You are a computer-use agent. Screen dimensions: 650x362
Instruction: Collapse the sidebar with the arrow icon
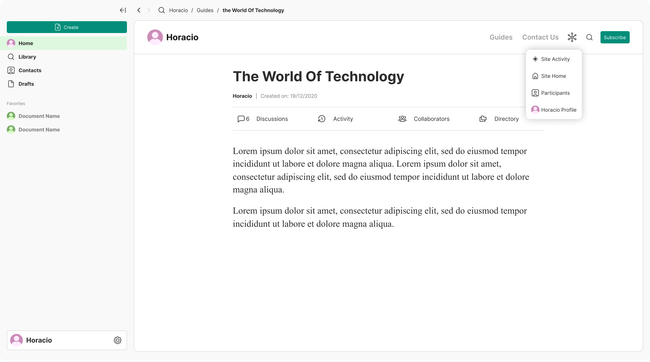click(123, 10)
